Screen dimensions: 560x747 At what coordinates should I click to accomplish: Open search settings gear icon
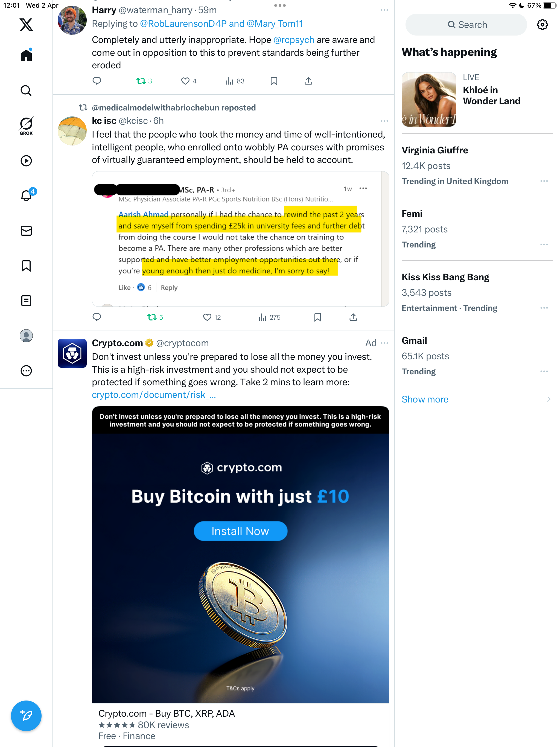point(542,25)
